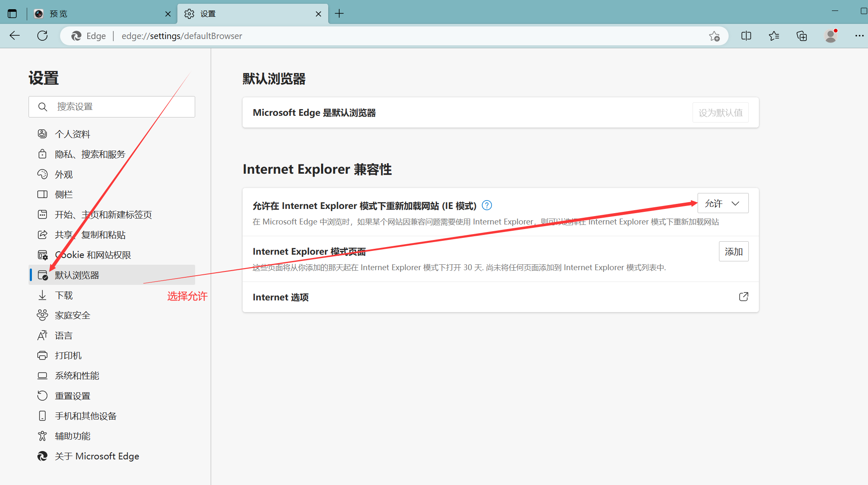The width and height of the screenshot is (868, 485).
Task: Click the Edge logo beside 关于 Microsoft Edge
Action: (42, 456)
